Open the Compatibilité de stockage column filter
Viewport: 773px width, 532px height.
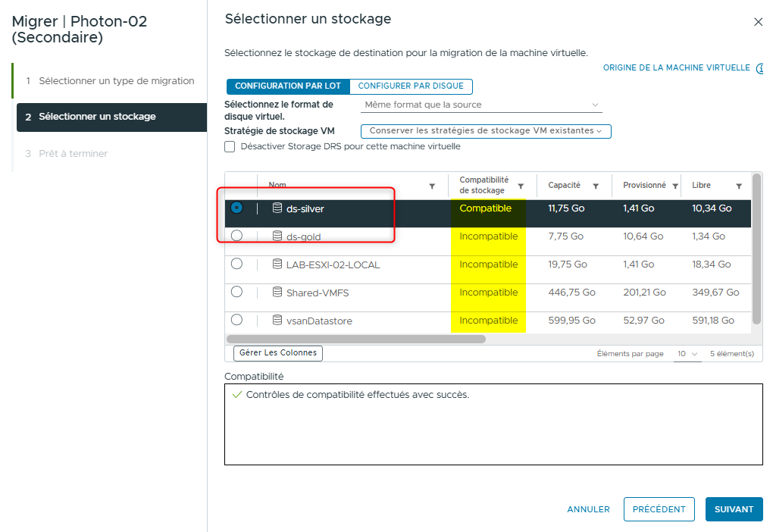coord(521,186)
